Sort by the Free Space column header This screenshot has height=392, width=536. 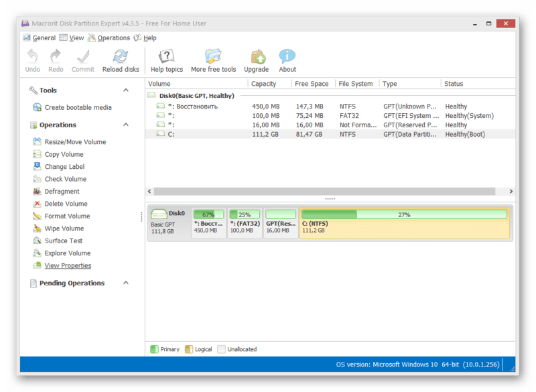(312, 84)
